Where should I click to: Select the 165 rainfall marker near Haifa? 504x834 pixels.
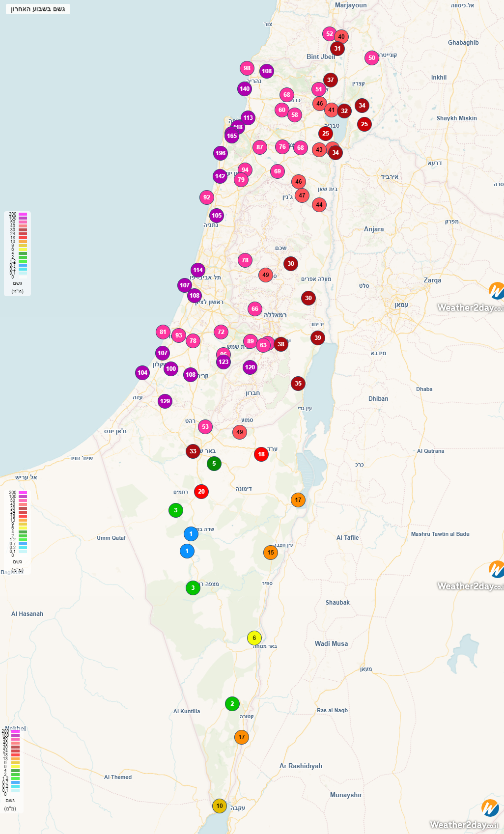232,136
